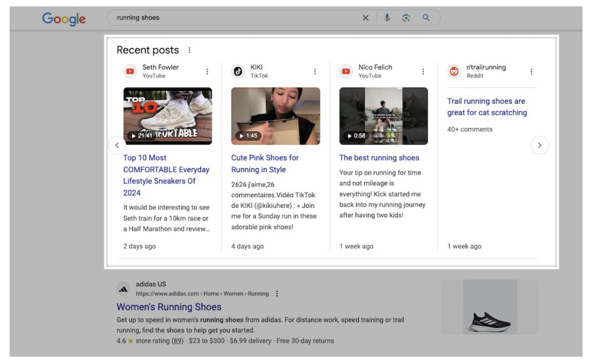Image resolution: width=594 pixels, height=364 pixels.
Task: Open three-dot menu beside adidas URL
Action: click(277, 293)
